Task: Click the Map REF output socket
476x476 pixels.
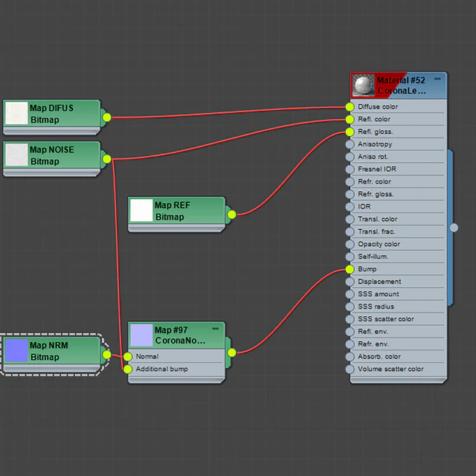Action: pos(231,214)
